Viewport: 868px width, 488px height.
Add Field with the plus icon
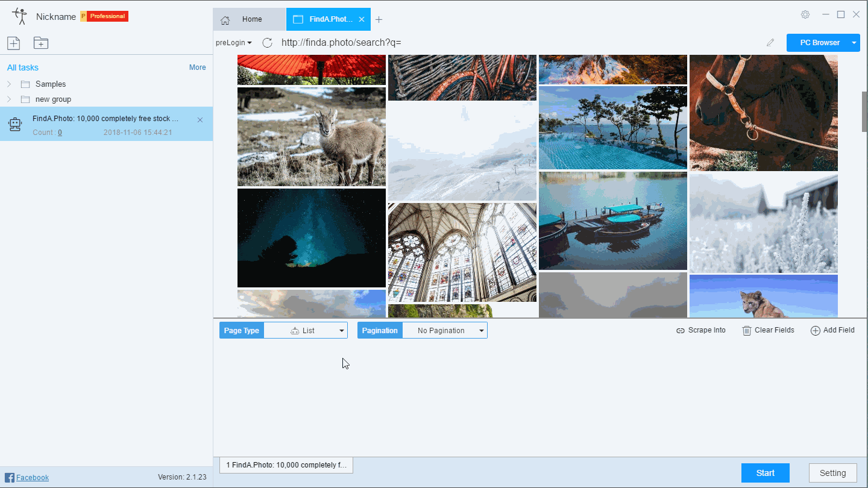832,330
